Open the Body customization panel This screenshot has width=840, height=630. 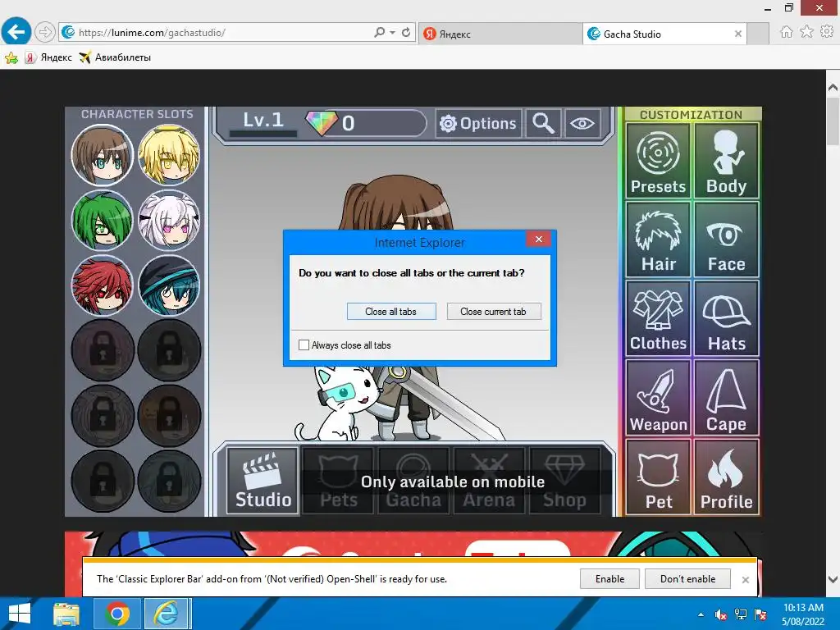coord(727,162)
